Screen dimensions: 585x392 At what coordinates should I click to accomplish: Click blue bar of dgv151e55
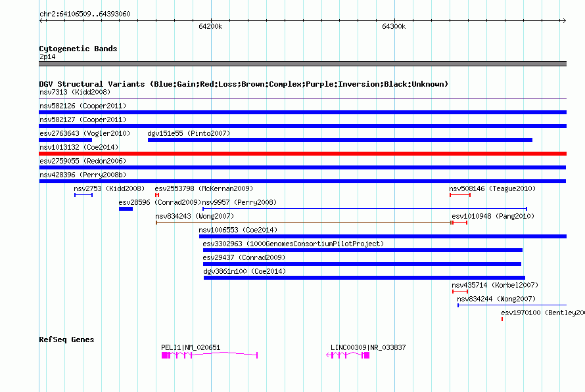pos(340,140)
